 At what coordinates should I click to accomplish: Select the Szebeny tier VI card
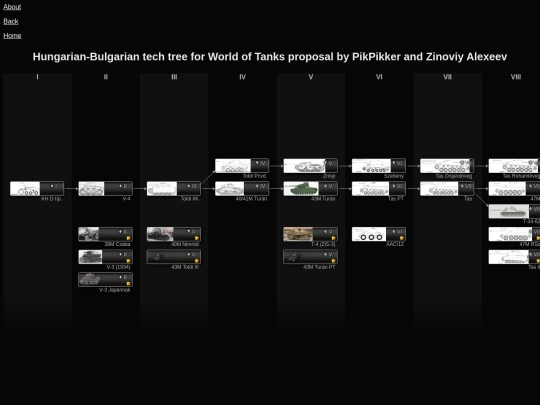378,166
